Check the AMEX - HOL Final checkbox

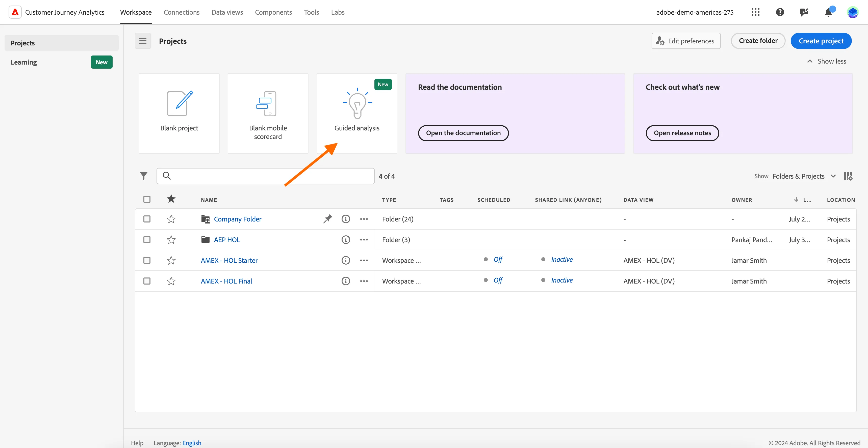click(x=147, y=281)
